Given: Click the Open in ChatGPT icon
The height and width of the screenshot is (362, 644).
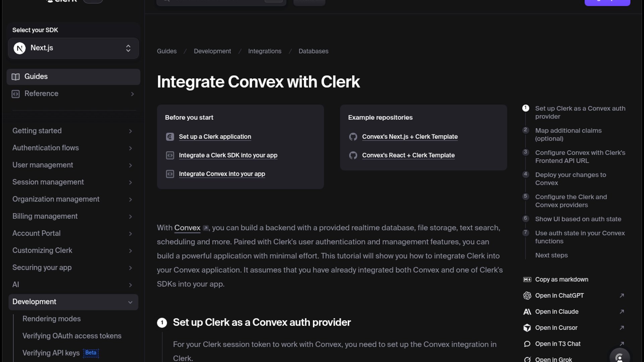Looking at the screenshot, I should coord(527,296).
